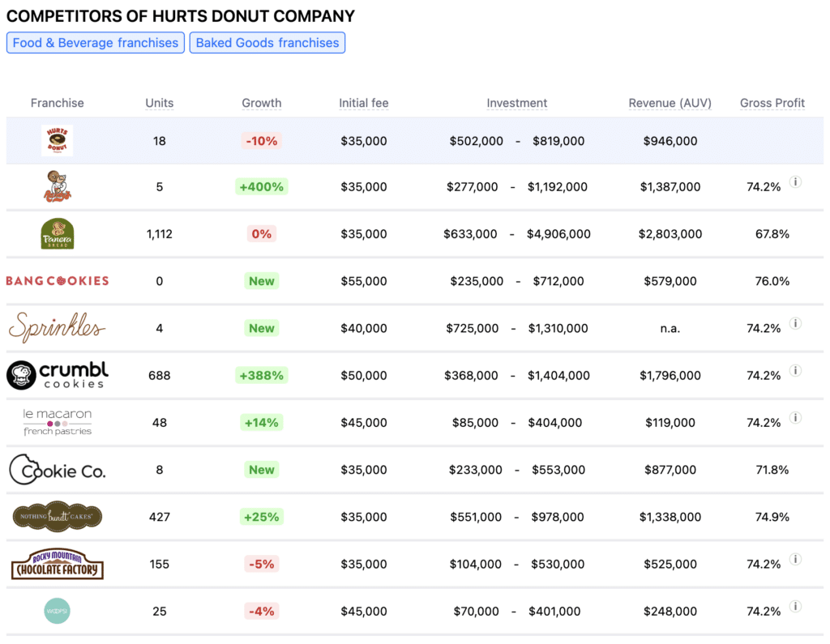Screen dimensions: 830x644
Task: Click the New badge in Cookie Co. row
Action: [262, 469]
